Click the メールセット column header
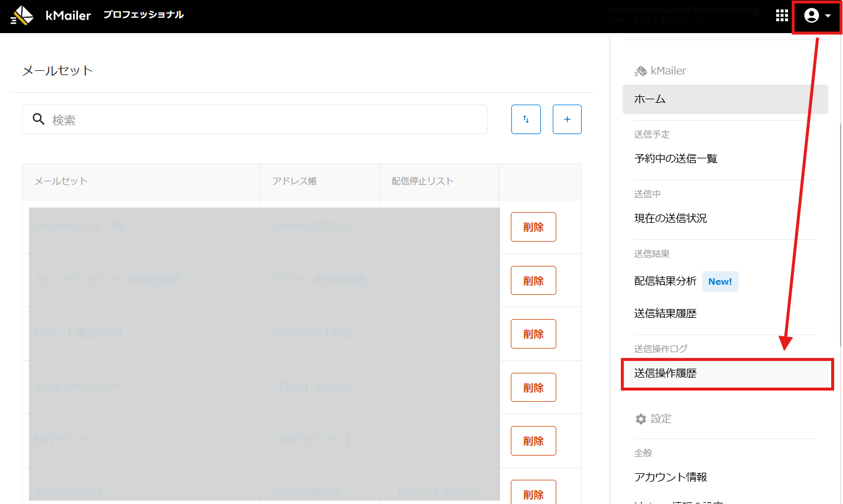Image resolution: width=843 pixels, height=504 pixels. point(61,181)
